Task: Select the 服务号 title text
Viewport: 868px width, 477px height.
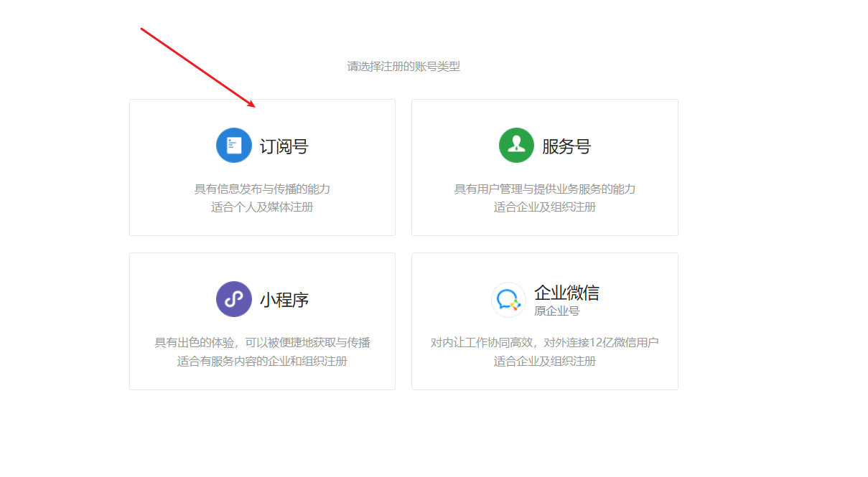Action: (566, 146)
